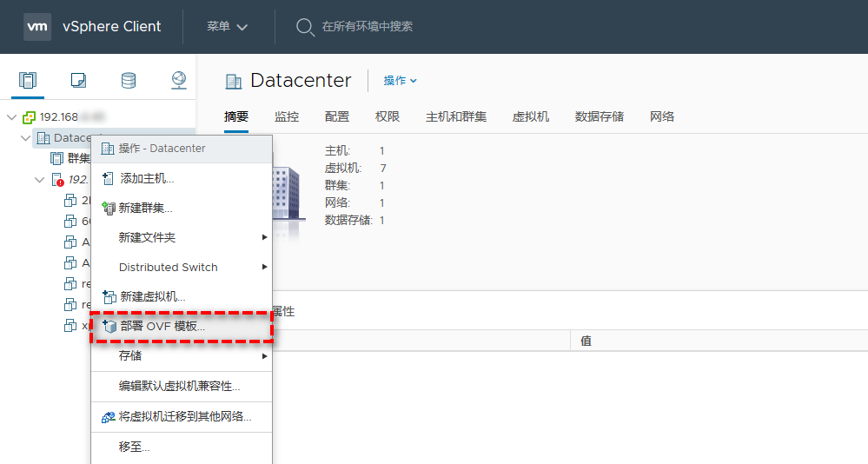Select 部署 OVF 模板... menu entry
The height and width of the screenshot is (464, 868).
(x=182, y=327)
